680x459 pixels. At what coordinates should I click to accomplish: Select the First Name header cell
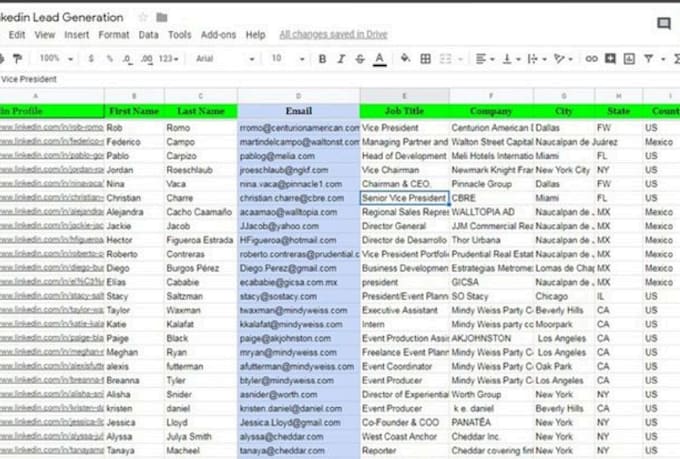click(x=134, y=111)
